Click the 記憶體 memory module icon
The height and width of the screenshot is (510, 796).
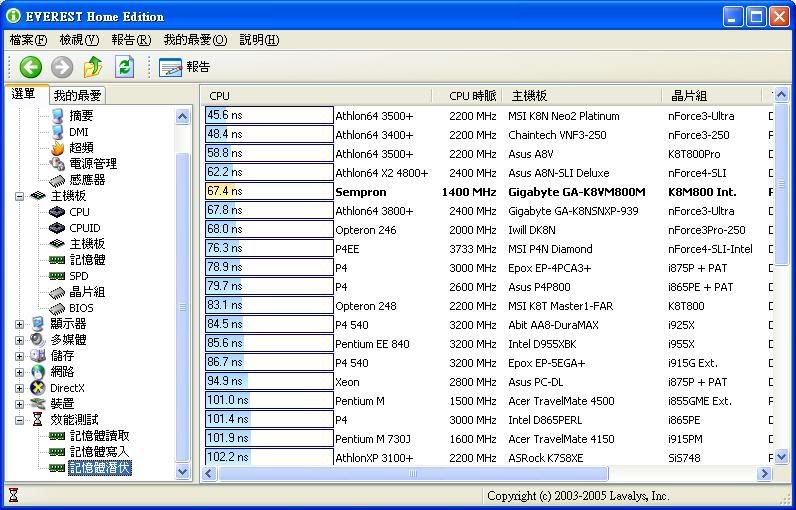point(57,260)
